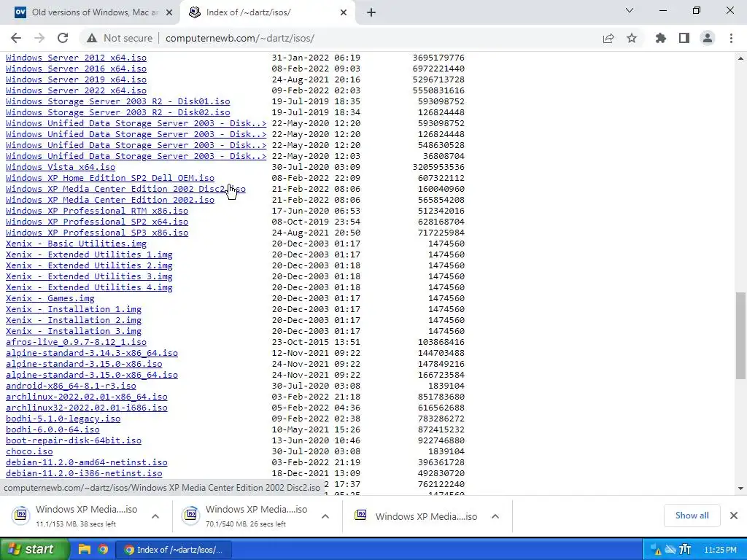Viewport: 747px width, 560px height.
Task: Click the security shield tray icon
Action: click(656, 550)
